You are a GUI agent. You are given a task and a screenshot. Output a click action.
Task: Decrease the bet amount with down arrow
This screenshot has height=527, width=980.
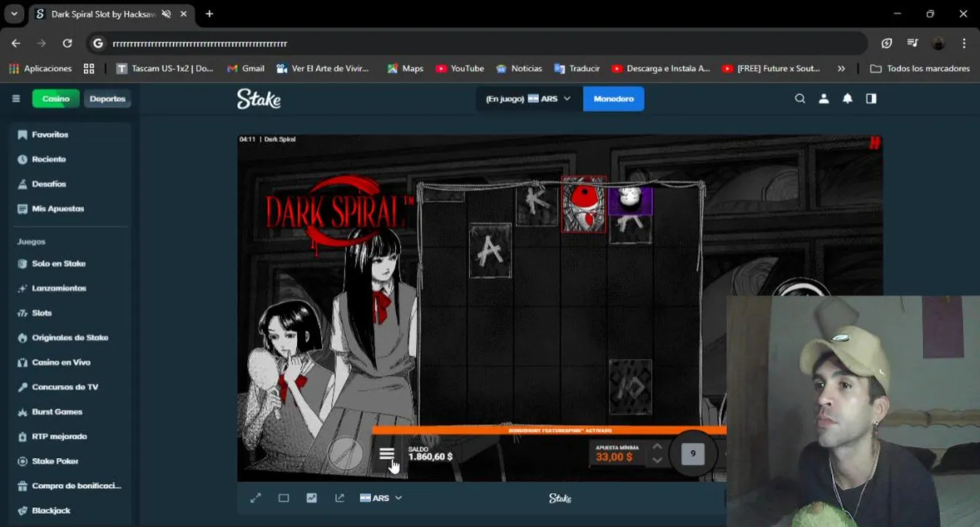657,460
